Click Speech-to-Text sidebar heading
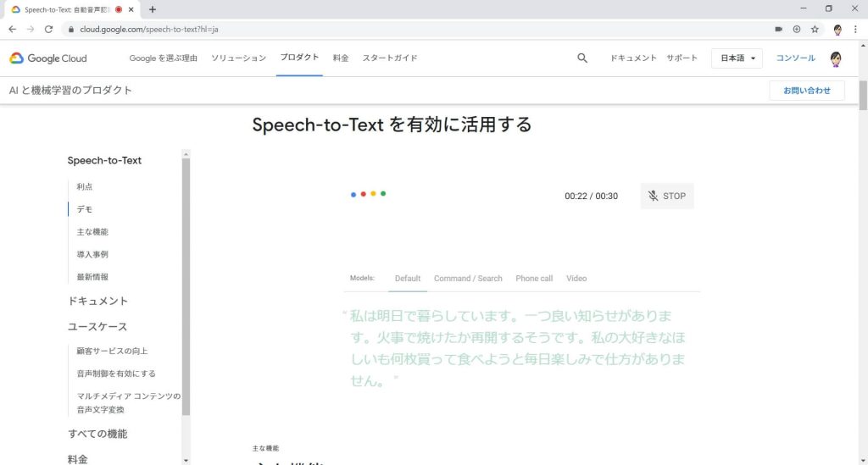Screen dimensions: 868x465 [x=104, y=160]
